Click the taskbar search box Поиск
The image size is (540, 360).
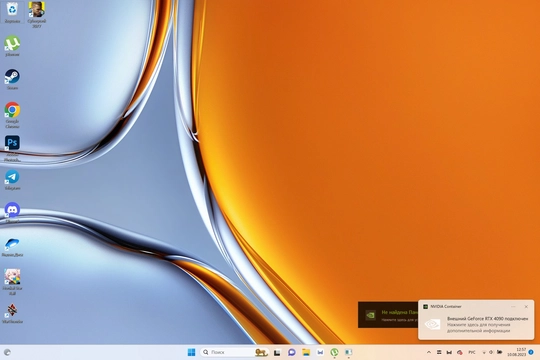click(234, 352)
